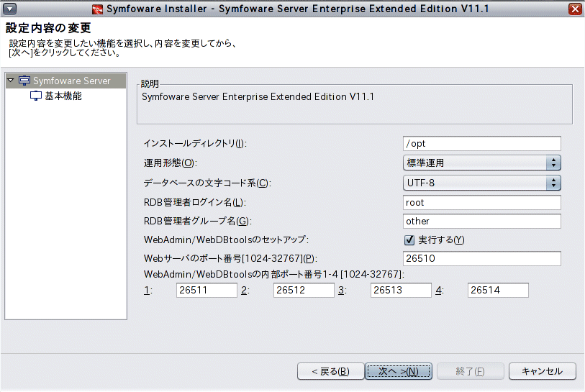Click the RDB管理者グループ名 other field
Viewport: 585px width, 392px height.
pos(481,222)
